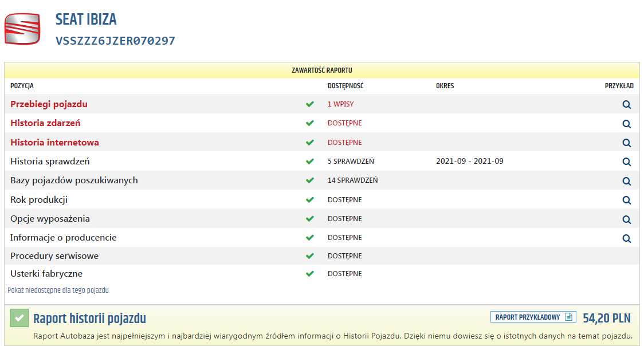Image resolution: width=644 pixels, height=346 pixels.
Task: Expand Pokaż niedostępne dla tego pojazdu
Action: (x=58, y=290)
